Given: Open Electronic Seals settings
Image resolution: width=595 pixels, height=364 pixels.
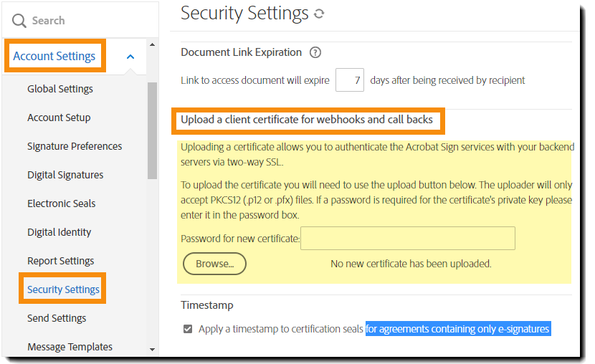Looking at the screenshot, I should tap(61, 203).
